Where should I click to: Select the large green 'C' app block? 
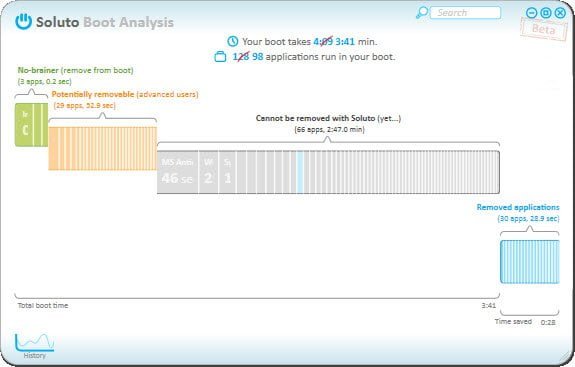[x=24, y=125]
